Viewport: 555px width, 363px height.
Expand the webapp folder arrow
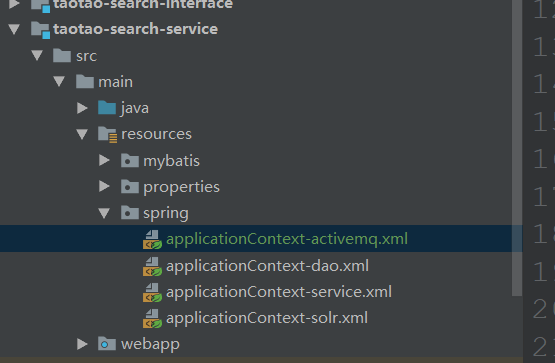point(82,344)
